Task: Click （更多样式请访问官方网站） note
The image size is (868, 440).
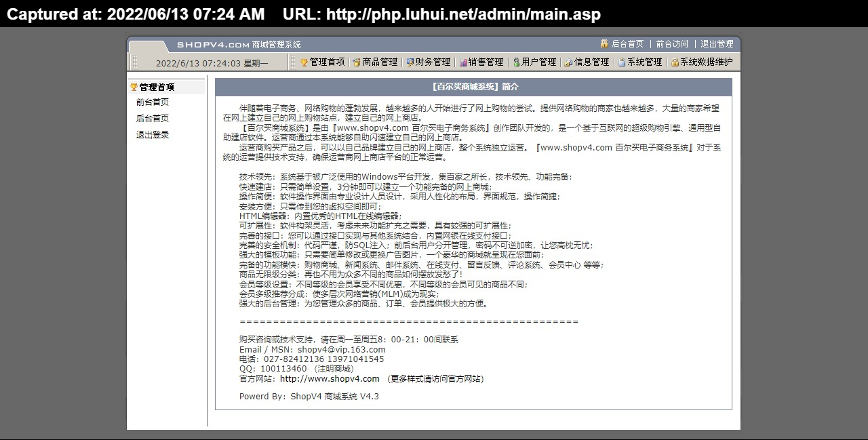Action: pyautogui.click(x=435, y=379)
